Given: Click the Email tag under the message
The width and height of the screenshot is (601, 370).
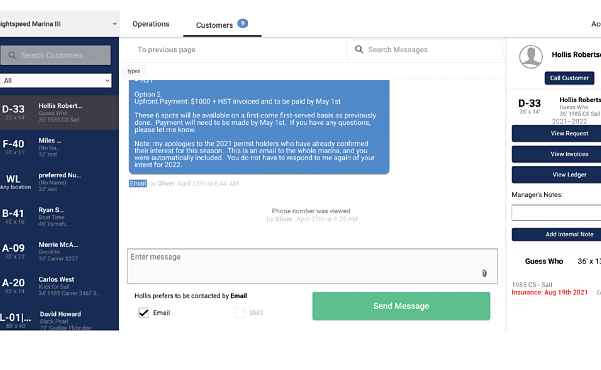Looking at the screenshot, I should (x=138, y=183).
